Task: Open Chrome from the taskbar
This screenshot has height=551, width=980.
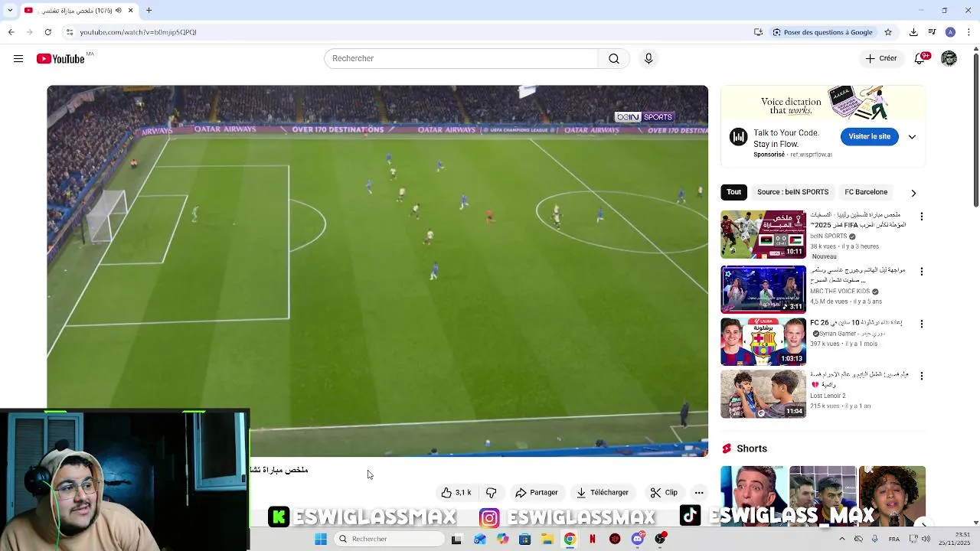Action: 570,539
